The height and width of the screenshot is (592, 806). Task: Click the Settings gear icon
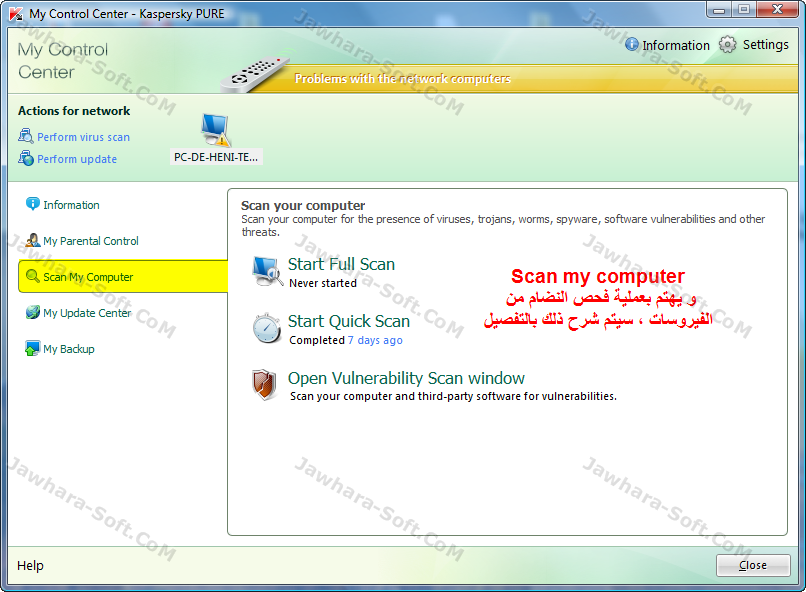[x=727, y=45]
